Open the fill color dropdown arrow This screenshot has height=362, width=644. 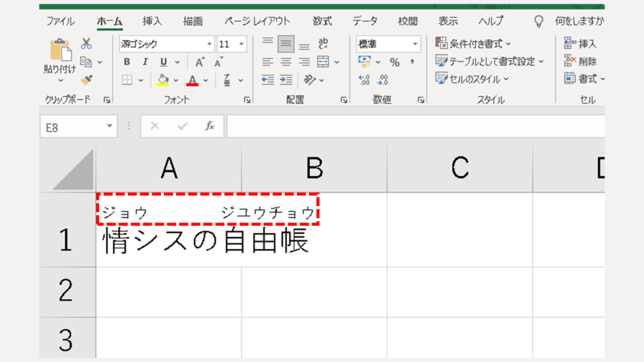(176, 80)
